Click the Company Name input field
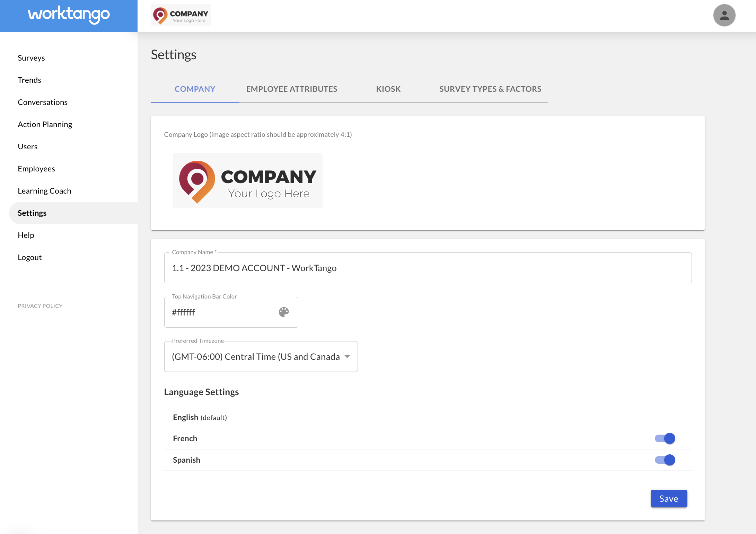This screenshot has height=534, width=756. [428, 268]
